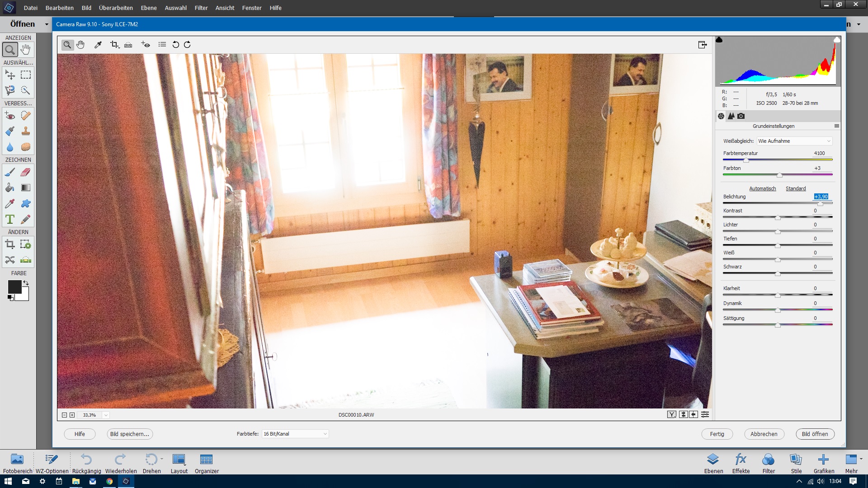
Task: Rotate image 90° clockwise
Action: (x=187, y=44)
